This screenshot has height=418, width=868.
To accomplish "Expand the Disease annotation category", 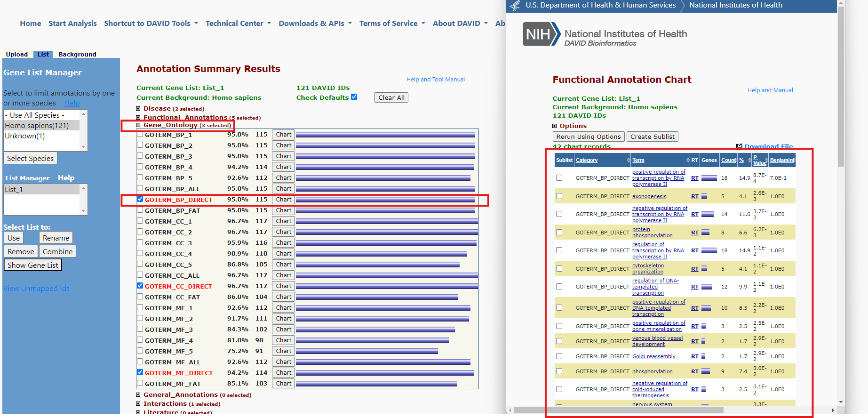I will tap(138, 109).
